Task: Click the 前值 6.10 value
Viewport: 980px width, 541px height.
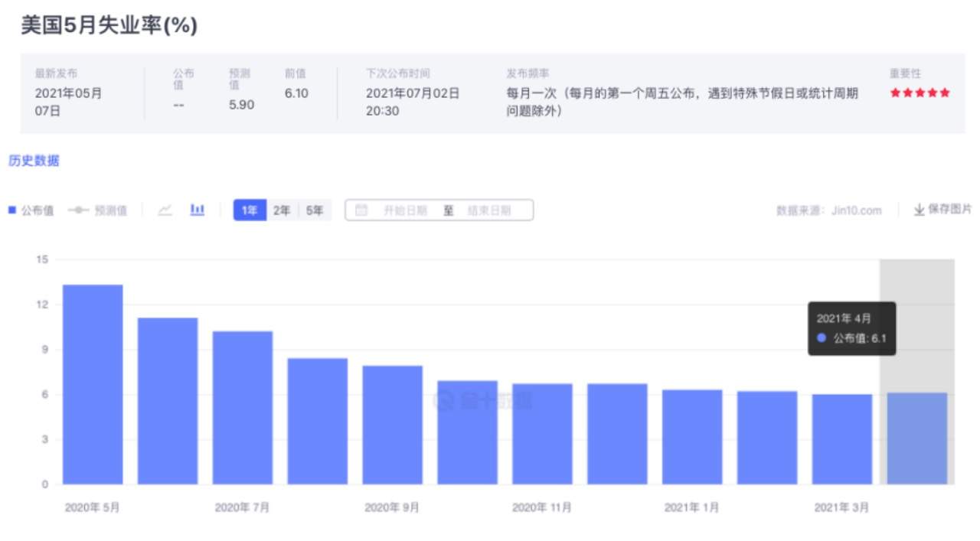Action: pos(296,93)
